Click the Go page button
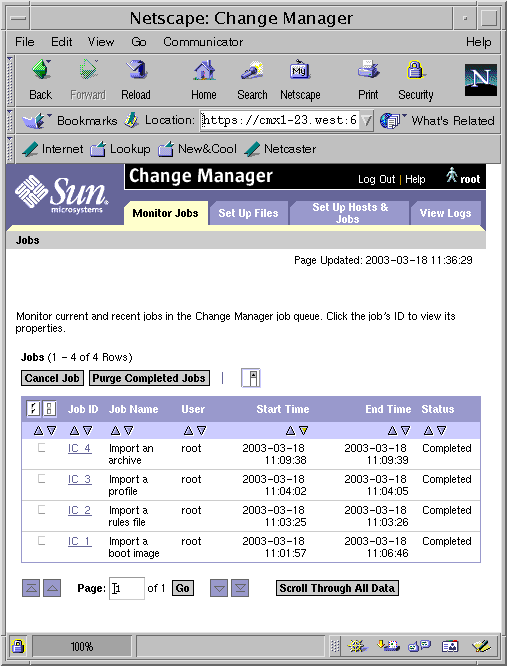507x666 pixels. coord(183,588)
